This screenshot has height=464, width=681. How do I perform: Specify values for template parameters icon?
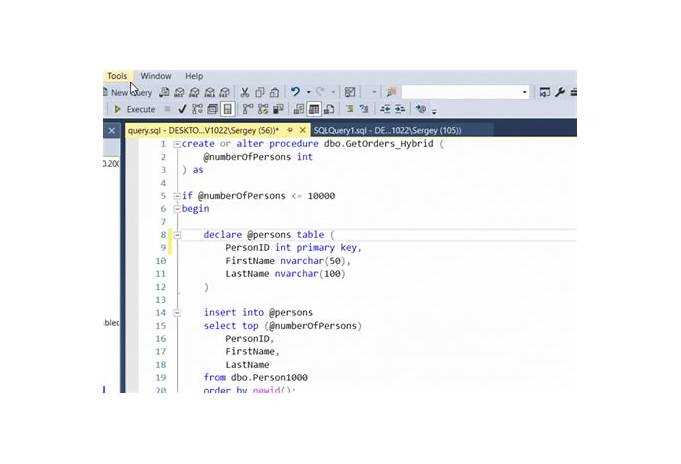420,109
